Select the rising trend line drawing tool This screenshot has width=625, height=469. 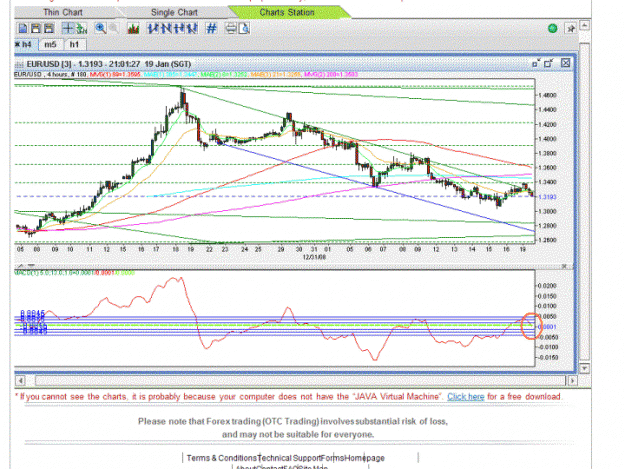coord(153,28)
